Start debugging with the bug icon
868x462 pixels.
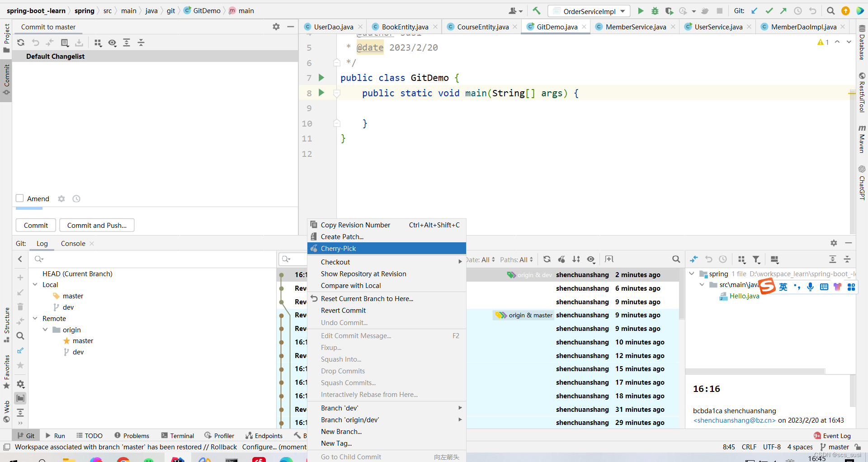pyautogui.click(x=655, y=11)
